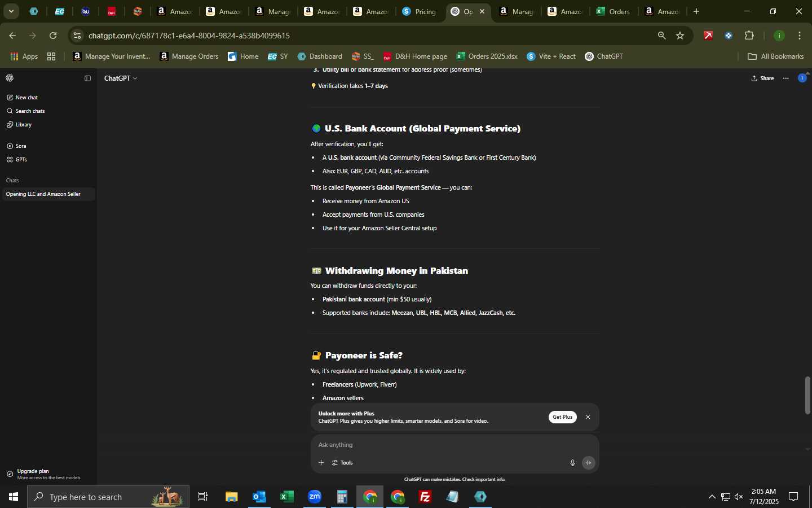Open the Windows notification center
This screenshot has width=812, height=508.
(793, 497)
